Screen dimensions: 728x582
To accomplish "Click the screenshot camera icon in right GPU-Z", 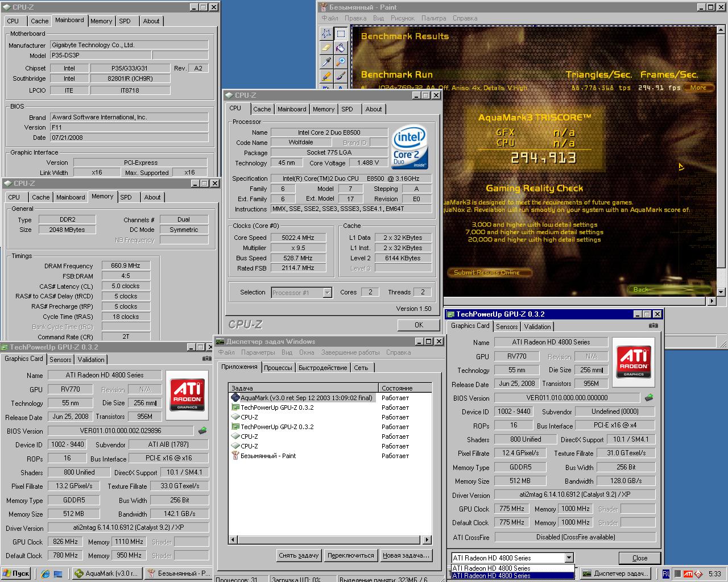I will coord(653,326).
